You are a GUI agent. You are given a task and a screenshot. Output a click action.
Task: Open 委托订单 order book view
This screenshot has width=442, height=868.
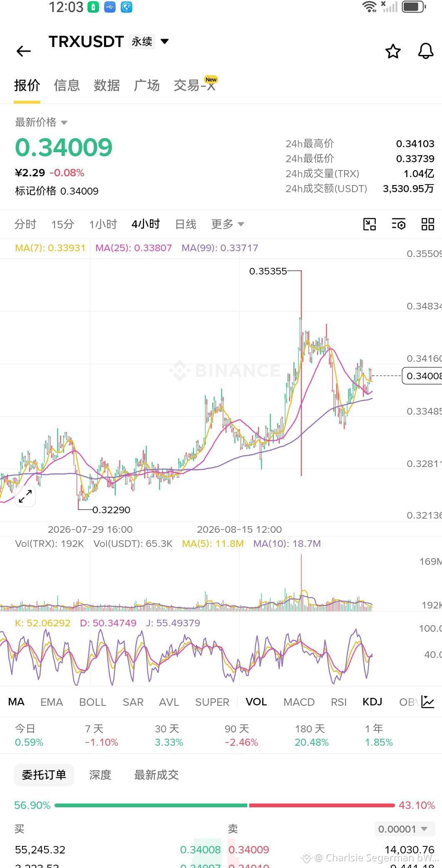(x=44, y=775)
